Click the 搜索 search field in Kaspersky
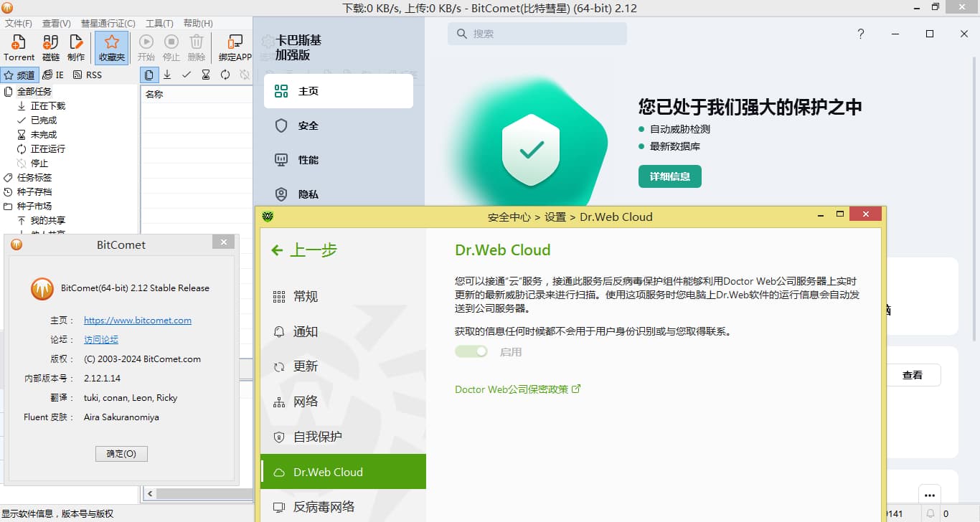Viewport: 980px width, 522px height. pyautogui.click(x=537, y=34)
